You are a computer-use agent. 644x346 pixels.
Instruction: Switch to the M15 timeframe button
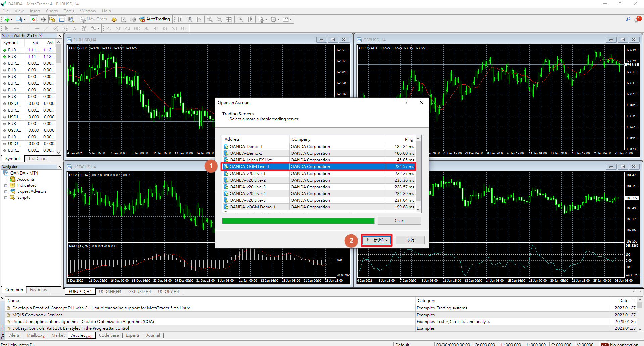(x=127, y=28)
